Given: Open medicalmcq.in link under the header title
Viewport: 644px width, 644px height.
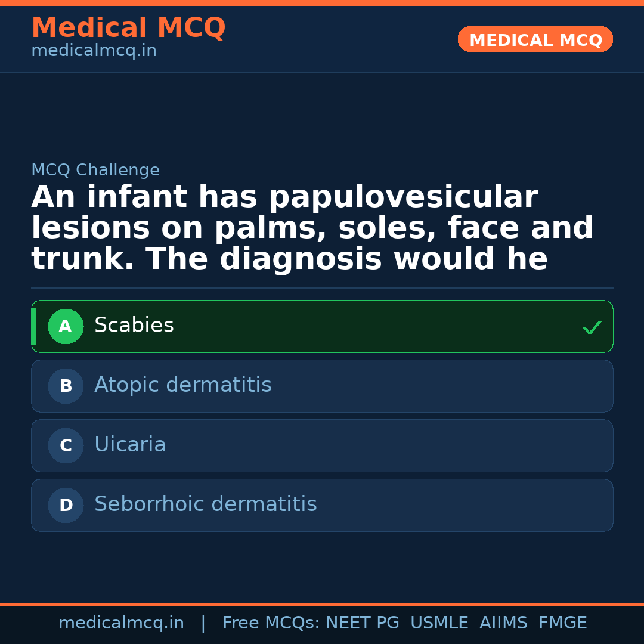Looking at the screenshot, I should coord(94,51).
